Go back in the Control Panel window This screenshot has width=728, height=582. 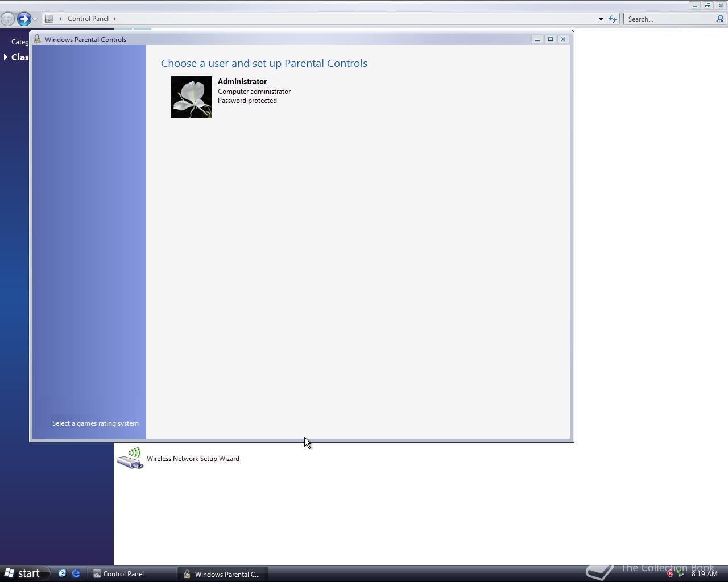pyautogui.click(x=7, y=19)
